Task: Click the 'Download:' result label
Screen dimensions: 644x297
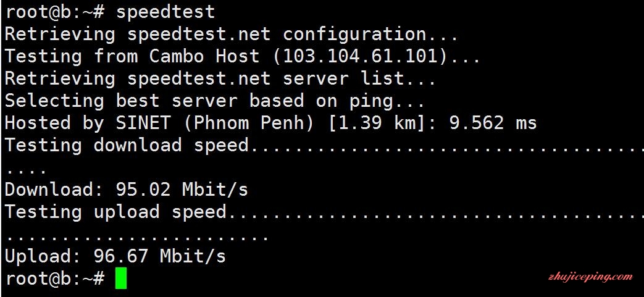Action: 54,189
